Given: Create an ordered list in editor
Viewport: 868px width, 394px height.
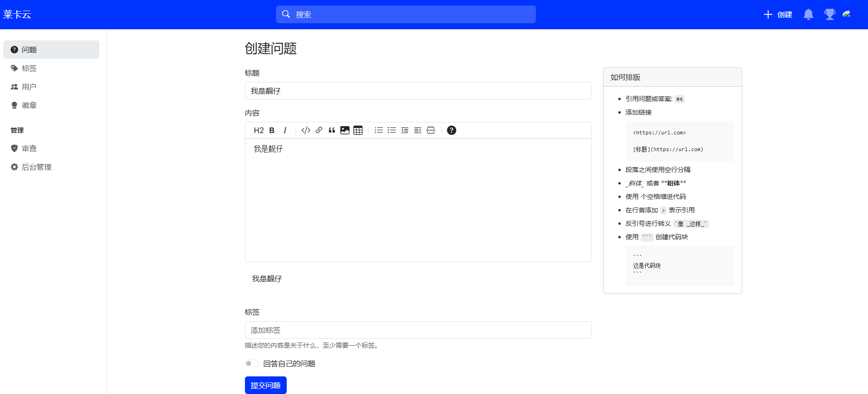Looking at the screenshot, I should point(379,130).
